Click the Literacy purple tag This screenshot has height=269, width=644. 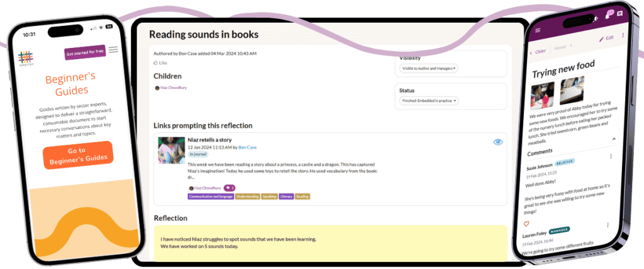286,197
